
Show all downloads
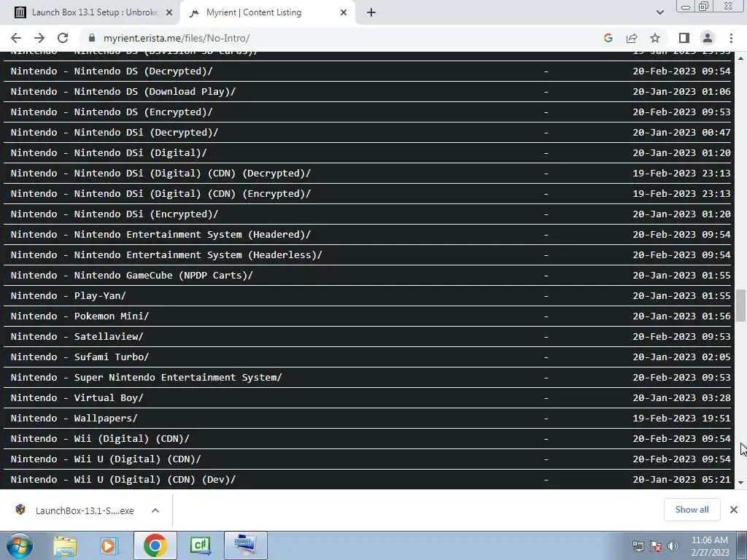click(x=692, y=510)
